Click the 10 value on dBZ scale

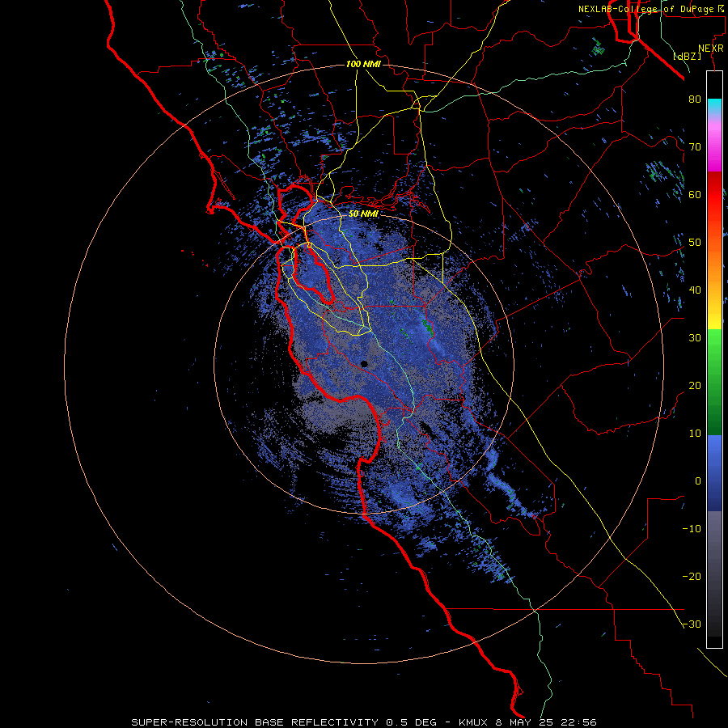pos(695,434)
